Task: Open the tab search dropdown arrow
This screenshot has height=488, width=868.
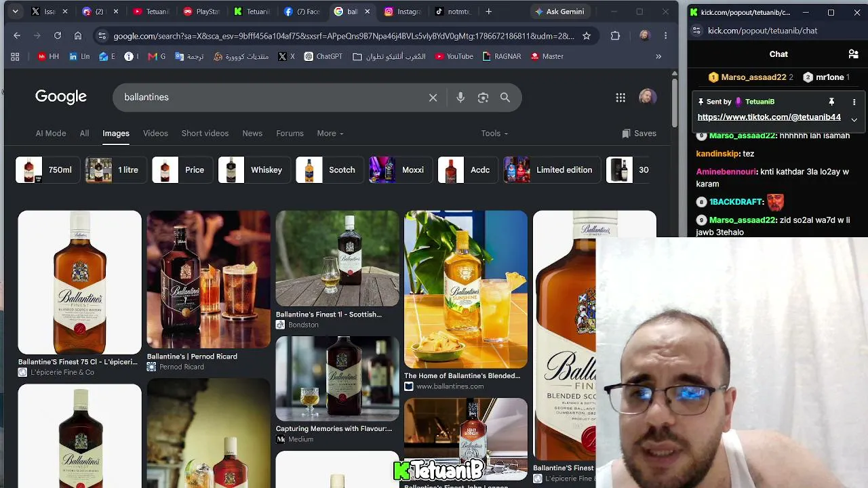Action: [15, 12]
